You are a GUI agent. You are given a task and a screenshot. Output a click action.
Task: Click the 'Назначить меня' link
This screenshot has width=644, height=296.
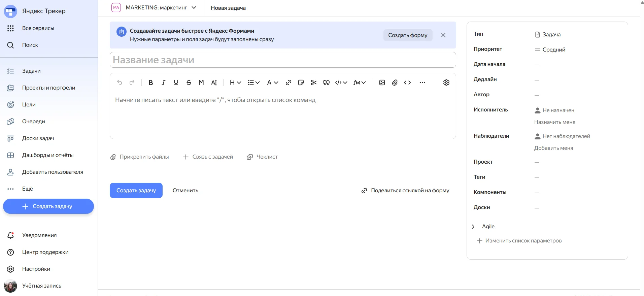coord(554,122)
